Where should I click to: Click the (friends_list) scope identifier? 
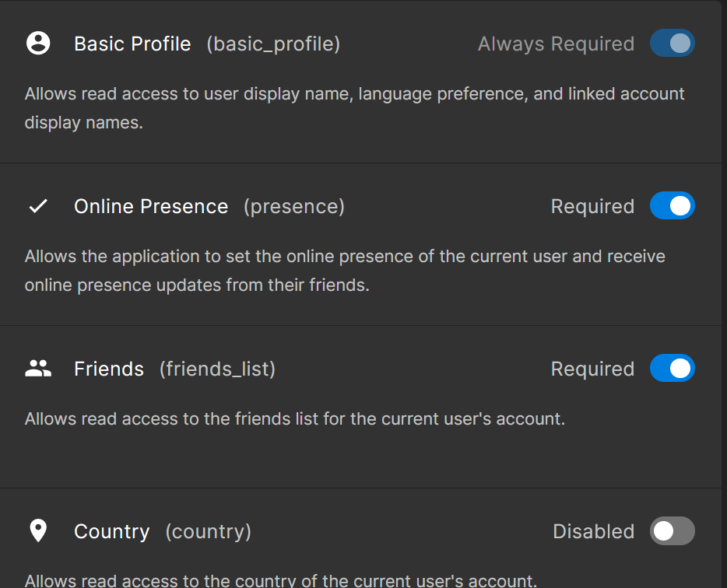click(217, 369)
